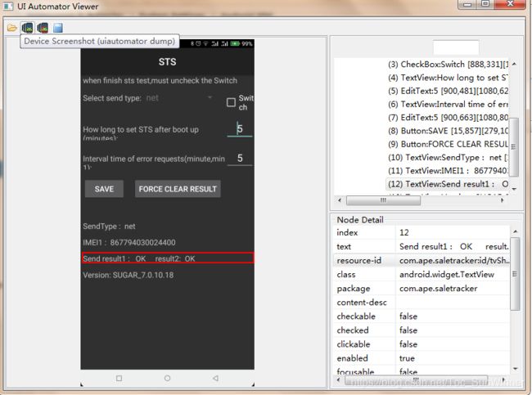Click the Node Detail panel header
This screenshot has width=532, height=395.
(360, 220)
